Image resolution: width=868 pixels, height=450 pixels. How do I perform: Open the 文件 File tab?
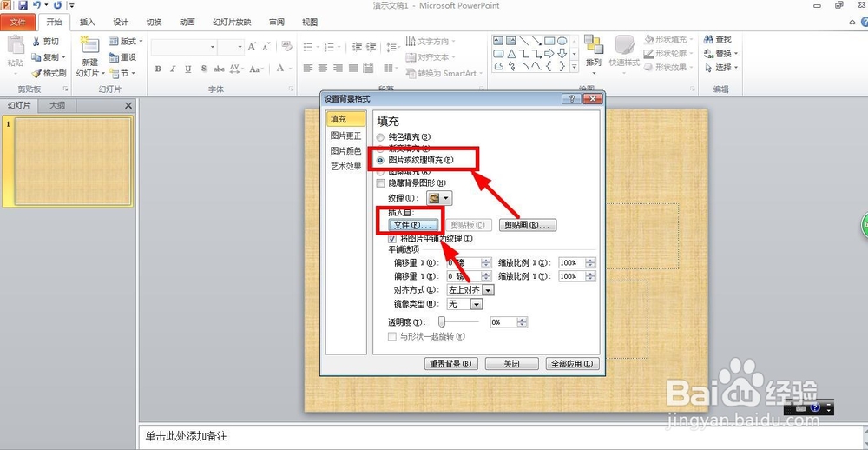(x=18, y=23)
